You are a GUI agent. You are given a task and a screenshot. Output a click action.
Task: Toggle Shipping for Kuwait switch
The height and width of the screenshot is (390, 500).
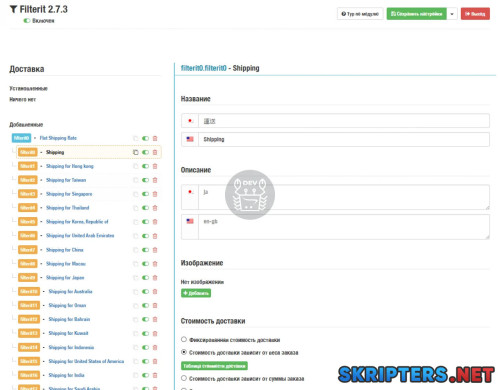pos(145,333)
